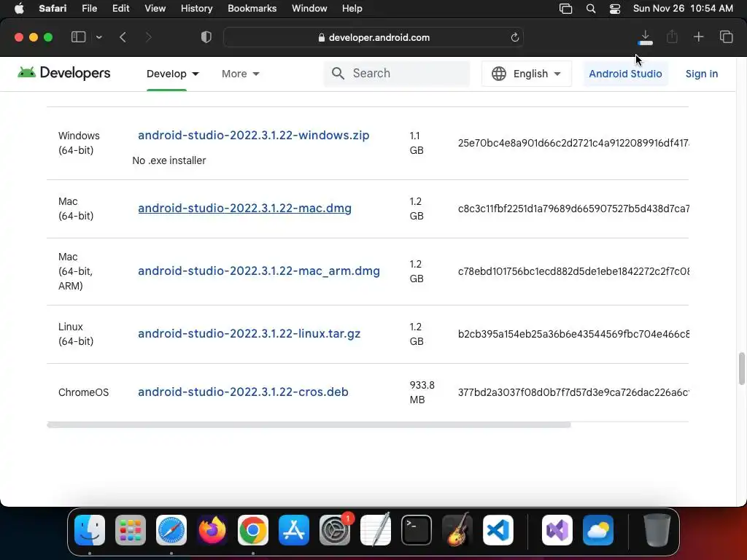Open App Store from the Dock
This screenshot has width=747, height=560.
pos(294,530)
